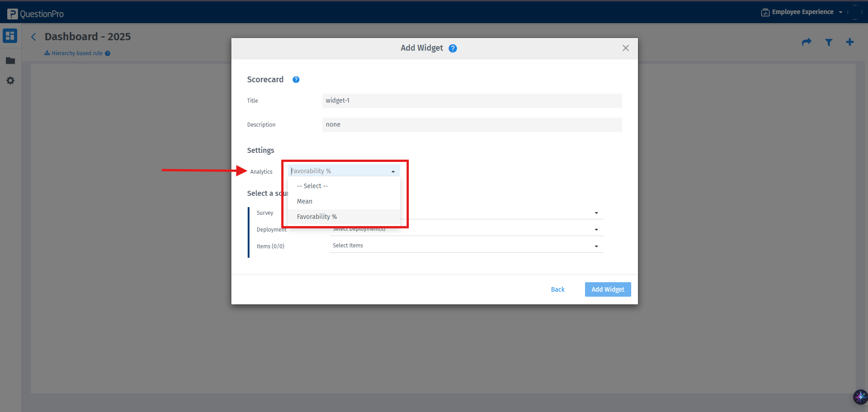Screen dimensions: 868x412
Task: Click the help icon beside Add Widget title
Action: click(x=452, y=48)
